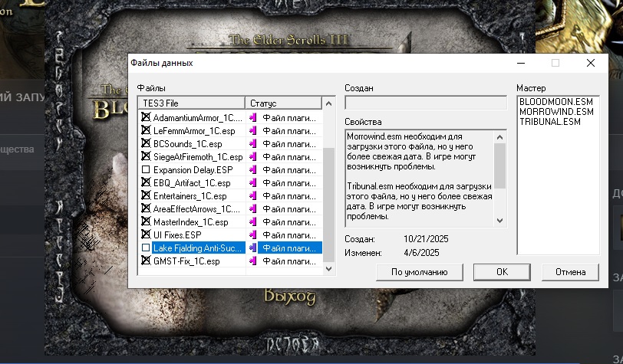Click the plugin icon in LeFemmArmor_1C.esp row
The image size is (623, 364).
[252, 131]
